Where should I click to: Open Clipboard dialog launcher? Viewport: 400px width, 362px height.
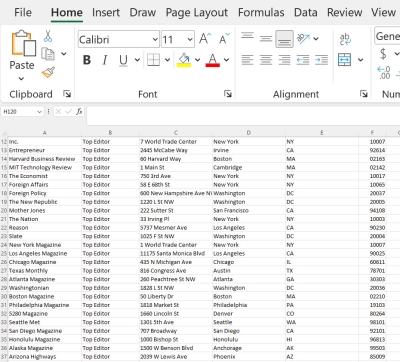67,94
